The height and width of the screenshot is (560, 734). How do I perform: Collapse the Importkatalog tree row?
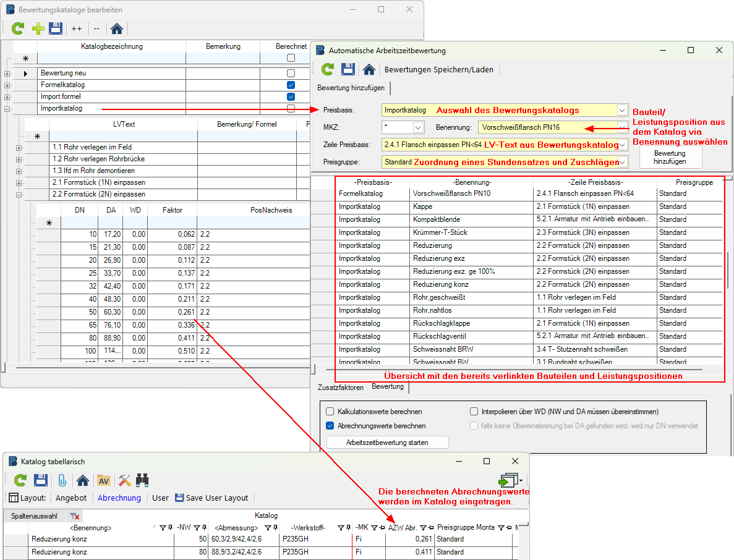pyautogui.click(x=7, y=109)
